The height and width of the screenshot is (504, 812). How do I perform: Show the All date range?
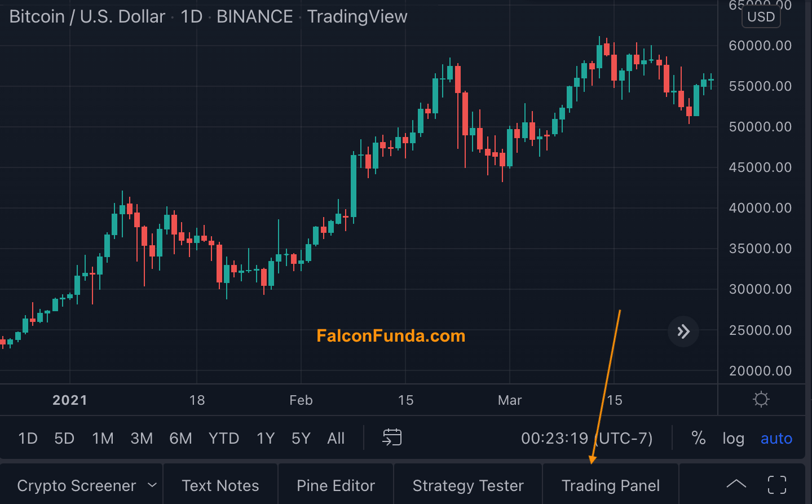point(336,438)
